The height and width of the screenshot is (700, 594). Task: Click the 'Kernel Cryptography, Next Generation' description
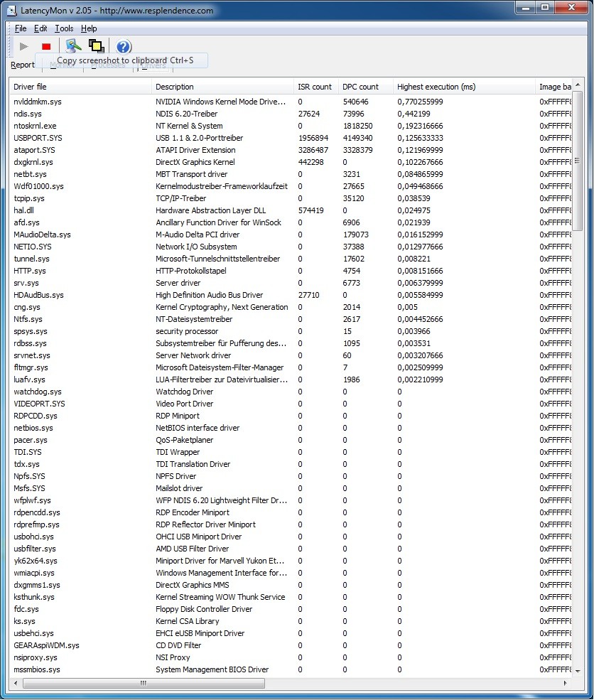click(222, 307)
